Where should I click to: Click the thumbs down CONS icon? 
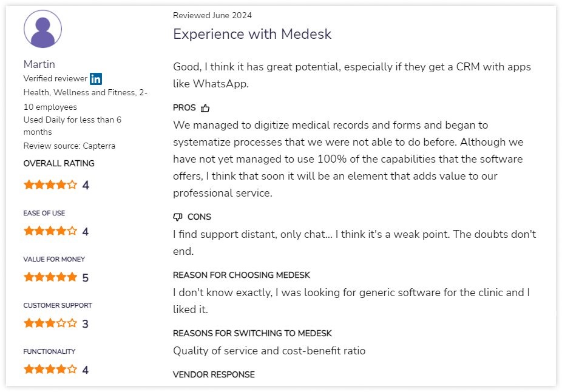pos(178,217)
